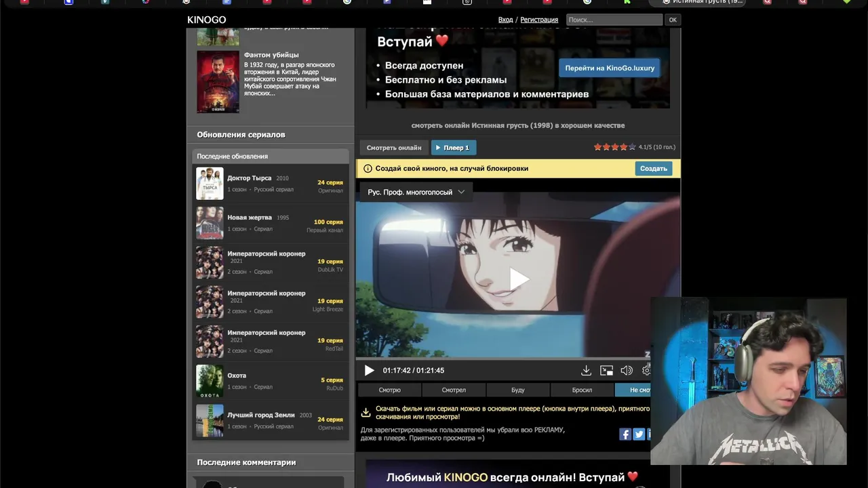Viewport: 868px width, 488px height.
Task: Click the player download icon
Action: (x=586, y=370)
